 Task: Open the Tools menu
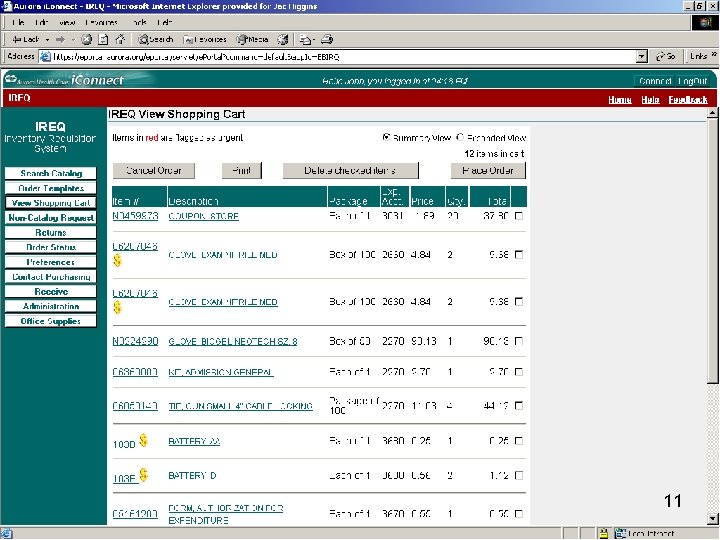coord(138,22)
